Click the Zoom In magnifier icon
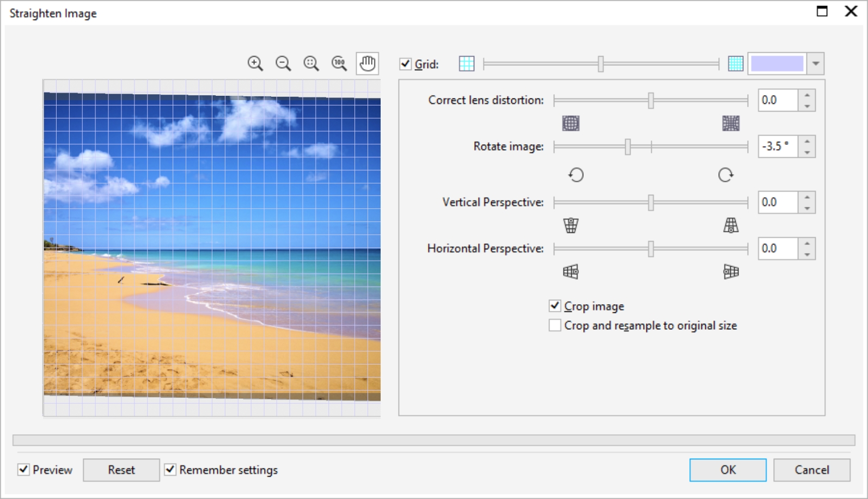The height and width of the screenshot is (499, 868). click(255, 64)
